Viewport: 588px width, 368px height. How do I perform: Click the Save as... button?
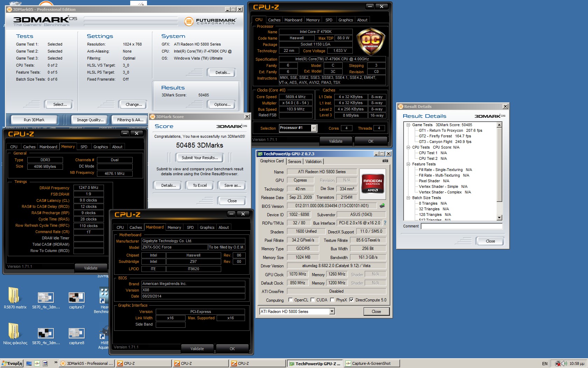(x=232, y=185)
